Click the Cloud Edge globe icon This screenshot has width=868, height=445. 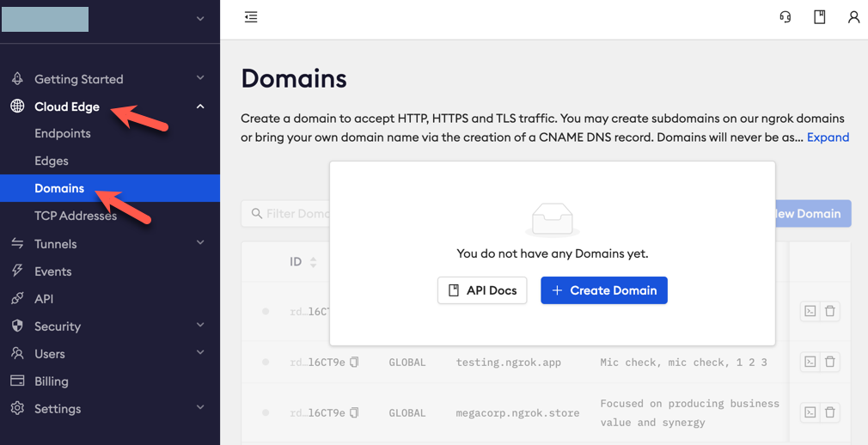click(x=18, y=107)
